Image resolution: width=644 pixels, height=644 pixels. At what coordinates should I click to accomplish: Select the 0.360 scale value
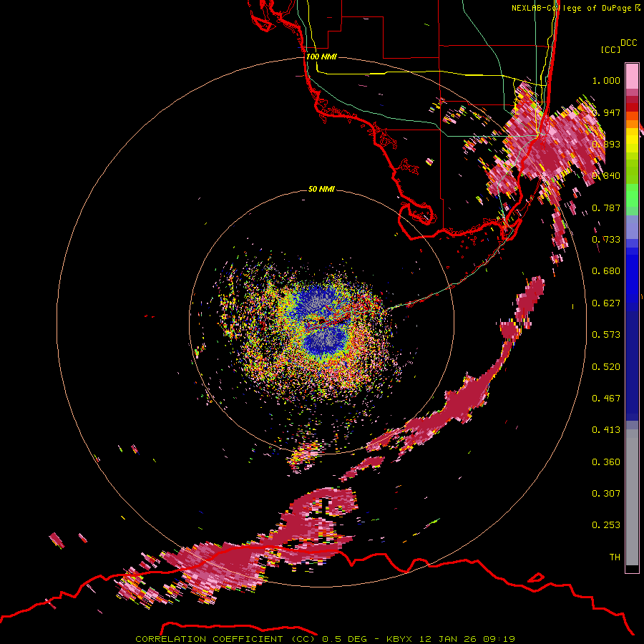click(x=606, y=462)
